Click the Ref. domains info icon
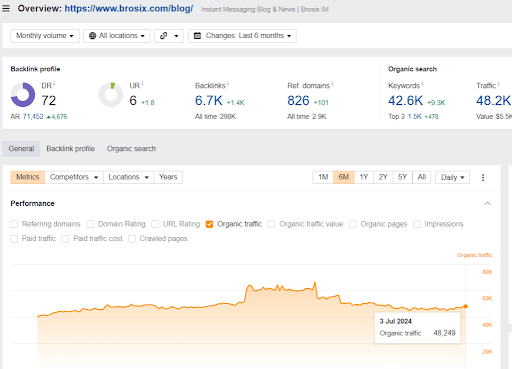The image size is (512, 369). point(332,84)
